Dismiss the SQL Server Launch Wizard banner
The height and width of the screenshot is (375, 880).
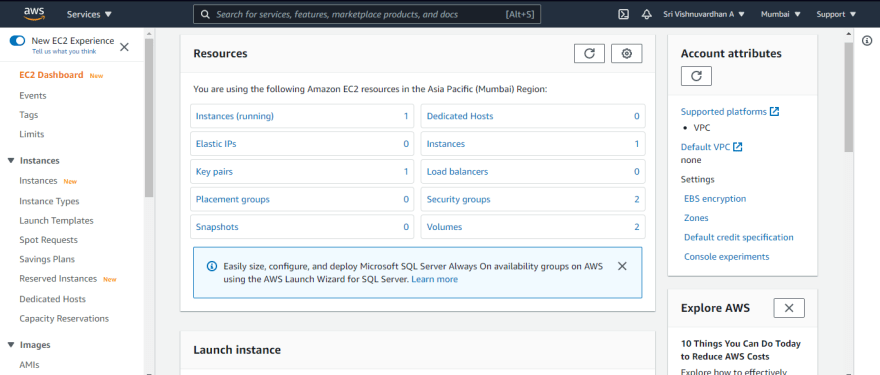point(622,266)
